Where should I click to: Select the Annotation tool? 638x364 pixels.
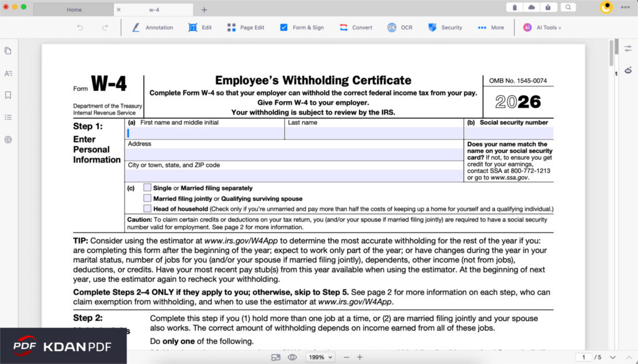[153, 27]
